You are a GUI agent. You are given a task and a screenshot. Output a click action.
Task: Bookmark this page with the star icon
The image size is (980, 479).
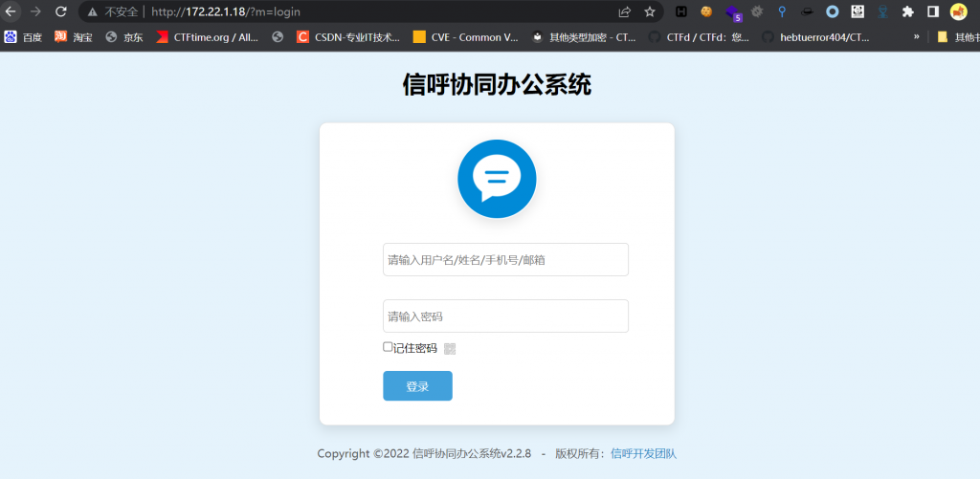[650, 12]
